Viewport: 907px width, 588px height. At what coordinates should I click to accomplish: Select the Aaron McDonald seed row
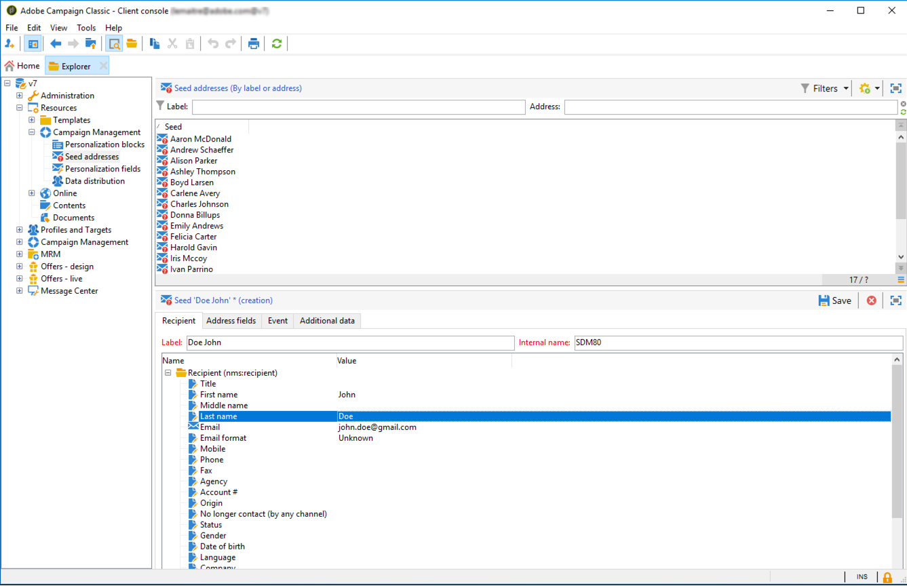point(200,139)
